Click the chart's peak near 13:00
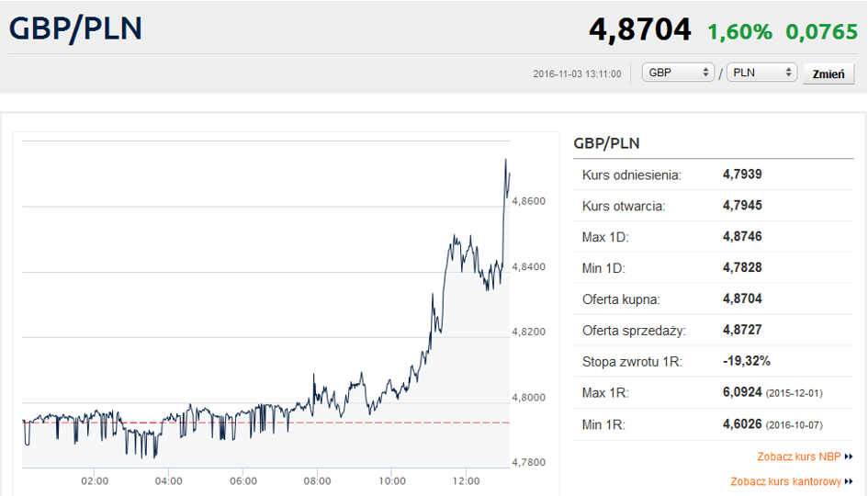Viewport: 868px width, 496px height. [x=505, y=160]
